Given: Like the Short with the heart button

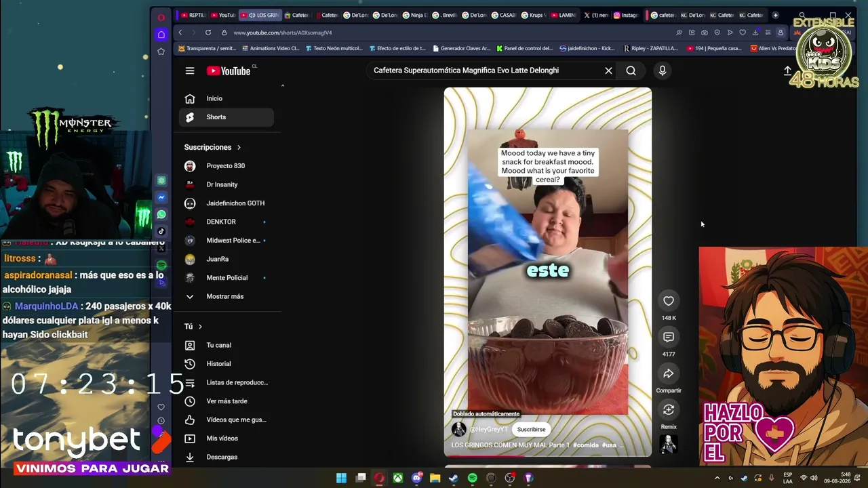Looking at the screenshot, I should 669,301.
